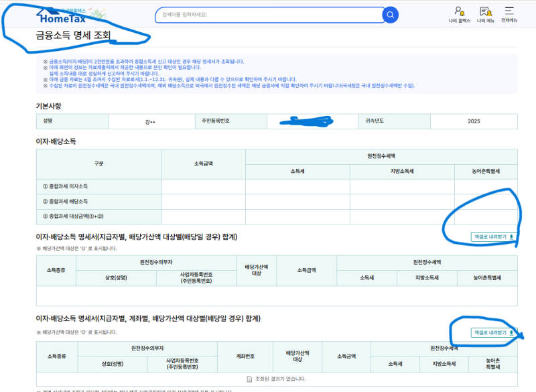Click 지방소득세 header in 이자·배당소득 summary table
536x392 pixels.
[x=402, y=172]
